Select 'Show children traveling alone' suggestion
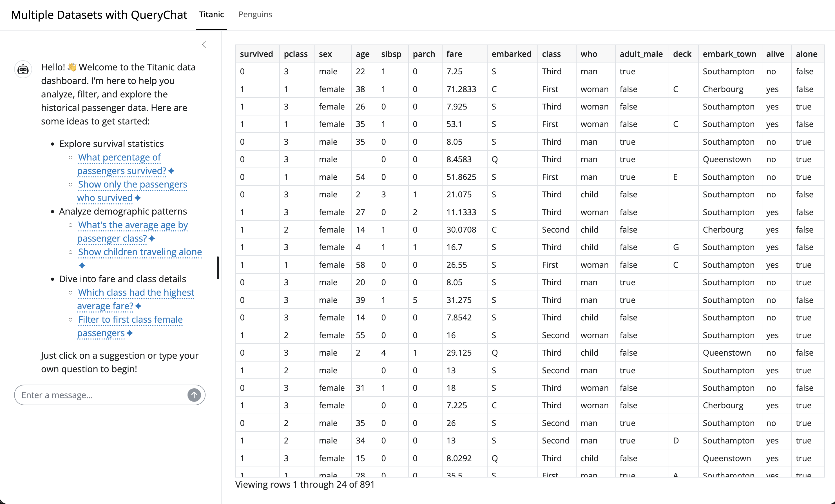The image size is (835, 504). [140, 252]
